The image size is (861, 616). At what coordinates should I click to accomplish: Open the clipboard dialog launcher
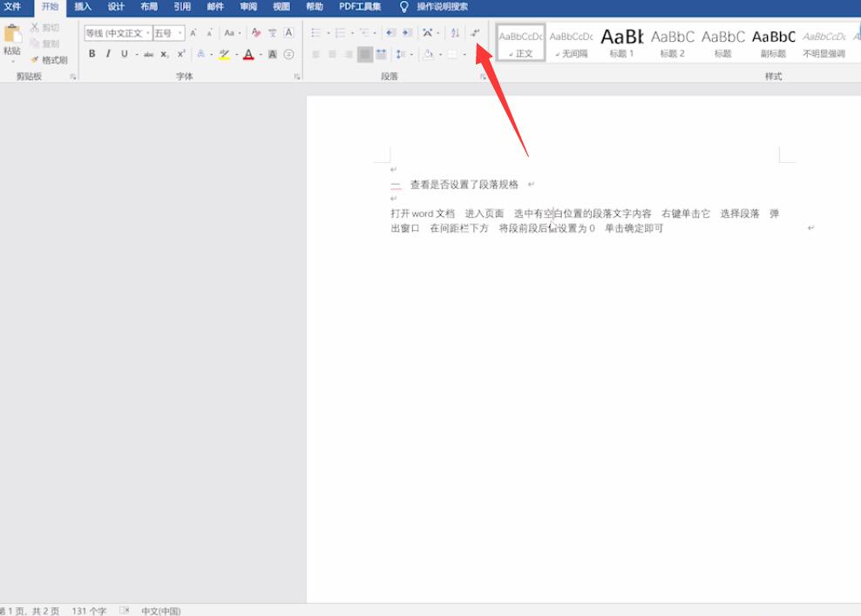72,77
